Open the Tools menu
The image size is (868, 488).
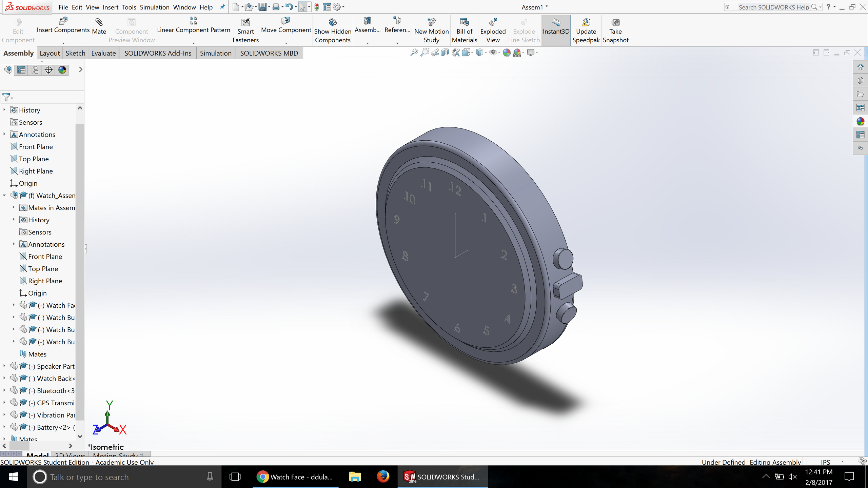(x=129, y=7)
